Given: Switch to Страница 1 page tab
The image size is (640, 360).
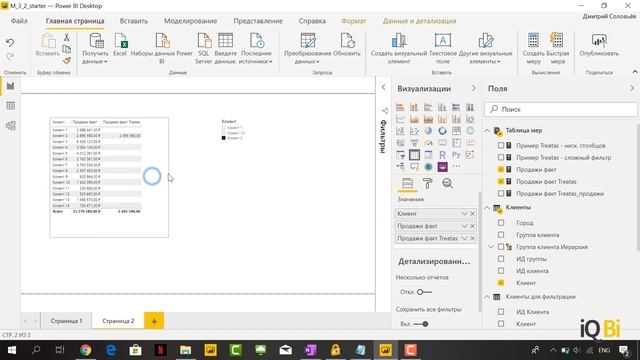Looking at the screenshot, I should point(67,321).
